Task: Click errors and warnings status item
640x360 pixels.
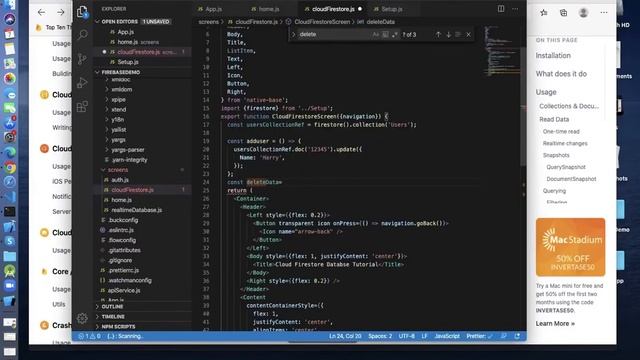Action: pos(89,336)
